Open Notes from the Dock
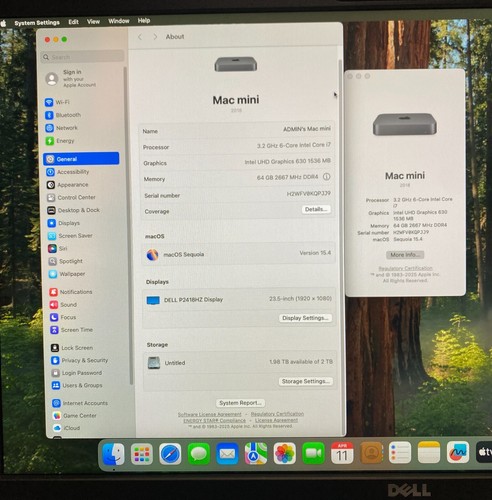 [429, 452]
